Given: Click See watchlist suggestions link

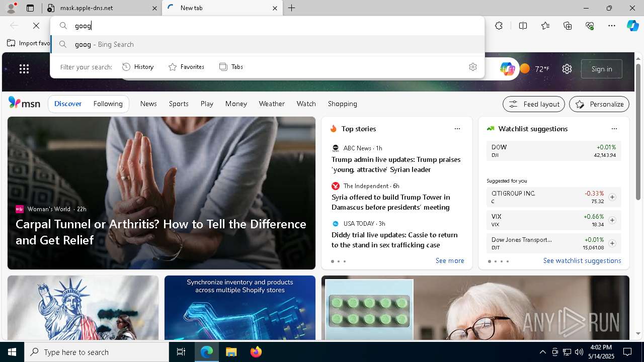Looking at the screenshot, I should tap(582, 260).
